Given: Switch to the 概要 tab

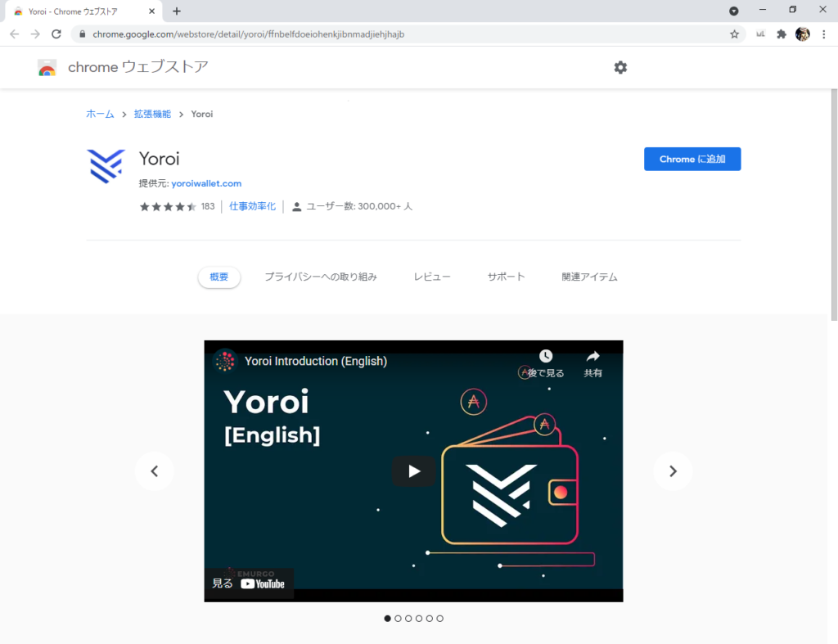Looking at the screenshot, I should (219, 277).
